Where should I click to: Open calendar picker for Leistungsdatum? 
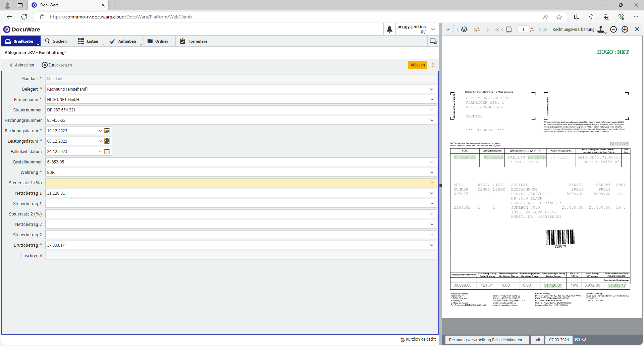click(107, 141)
